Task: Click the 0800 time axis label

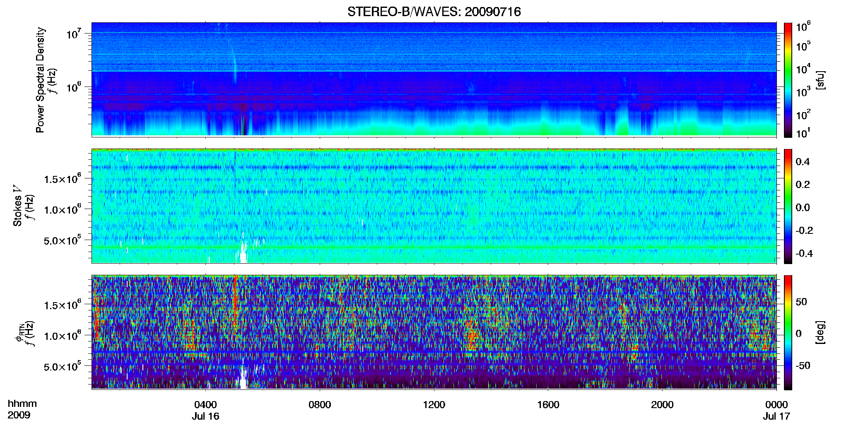Action: click(x=320, y=404)
